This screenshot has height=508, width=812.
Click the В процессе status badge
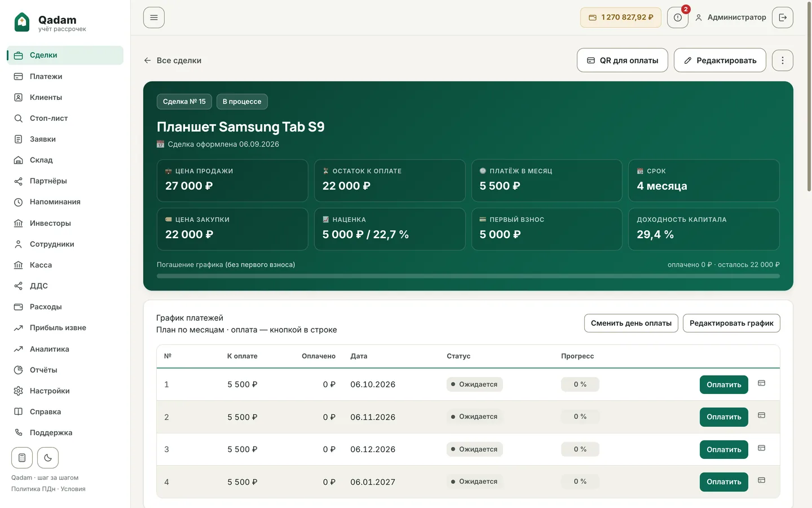(x=242, y=102)
